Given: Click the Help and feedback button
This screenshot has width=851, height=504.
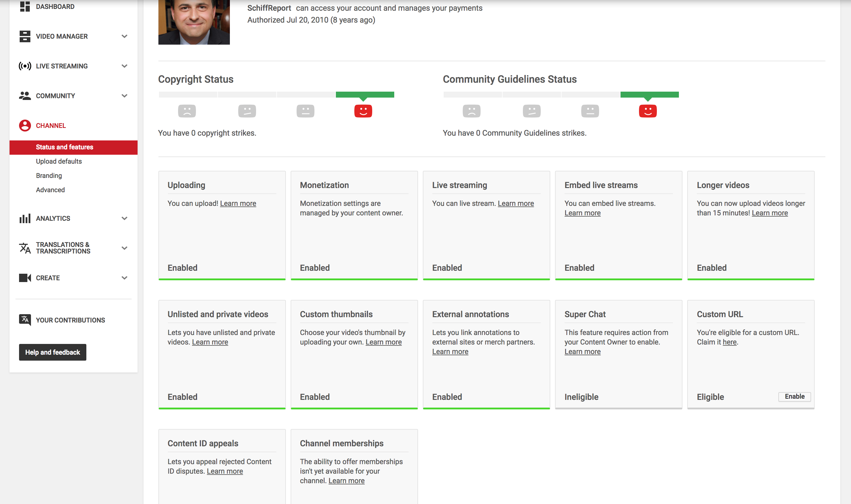Looking at the screenshot, I should (53, 352).
